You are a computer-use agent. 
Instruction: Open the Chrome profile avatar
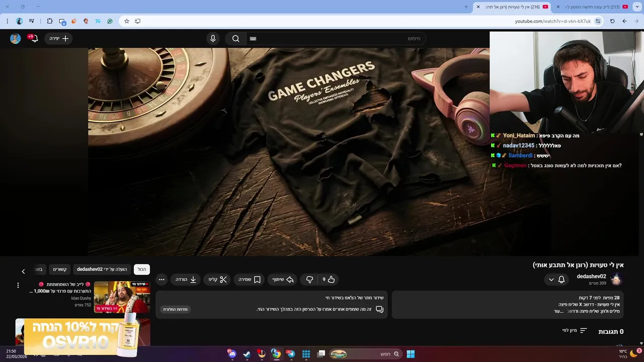pyautogui.click(x=20, y=21)
